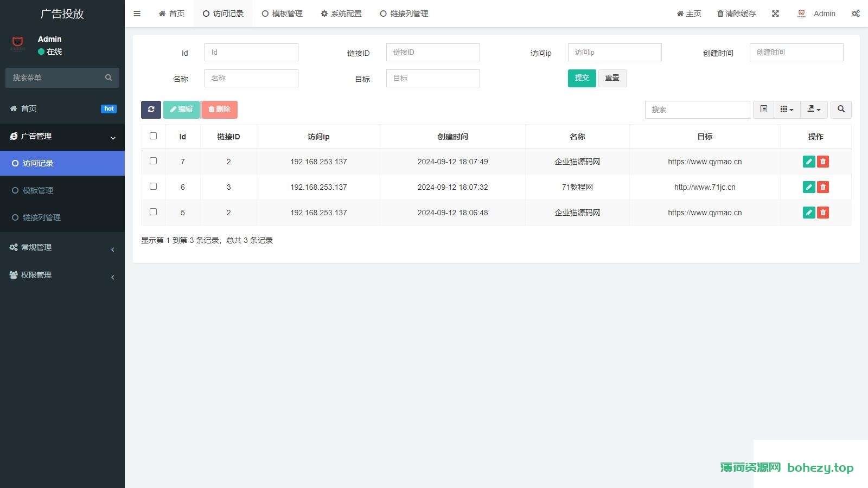The width and height of the screenshot is (868, 488).
Task: Open 首页 in the sidebar
Action: point(62,108)
